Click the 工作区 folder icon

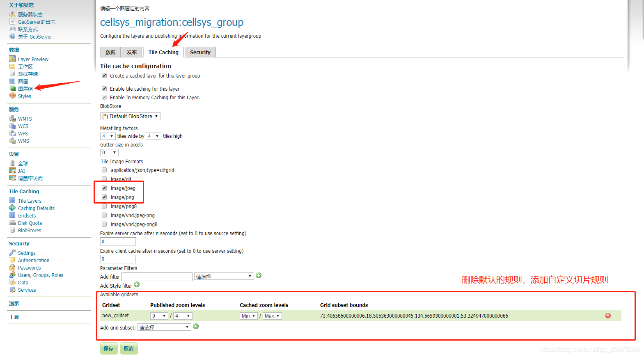(x=12, y=66)
